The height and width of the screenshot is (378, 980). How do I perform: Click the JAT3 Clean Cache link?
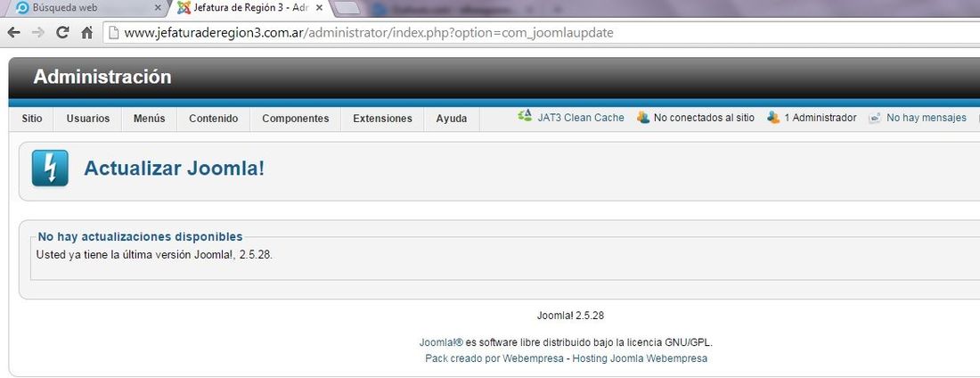tap(581, 118)
